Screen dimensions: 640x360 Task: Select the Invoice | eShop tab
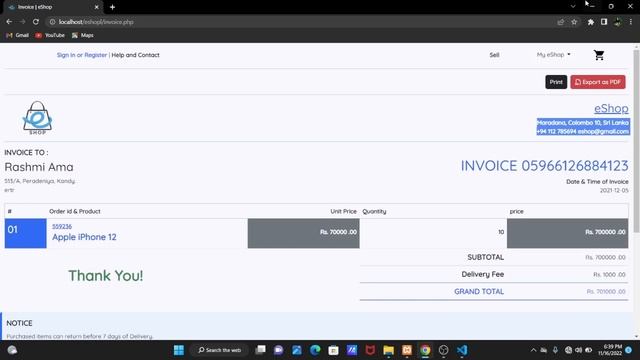(x=51, y=7)
